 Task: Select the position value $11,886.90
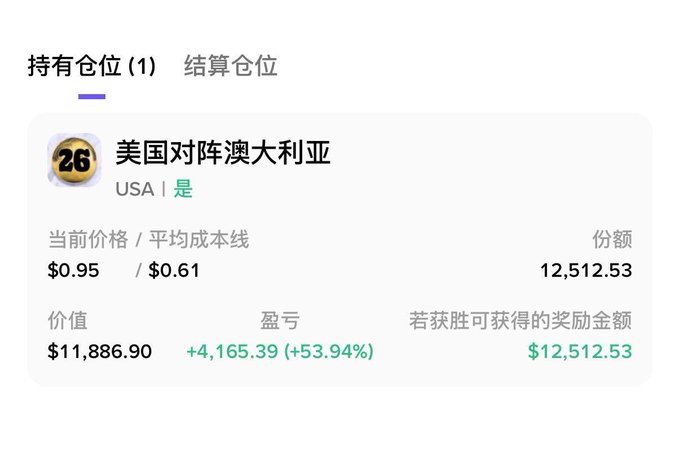click(x=99, y=351)
